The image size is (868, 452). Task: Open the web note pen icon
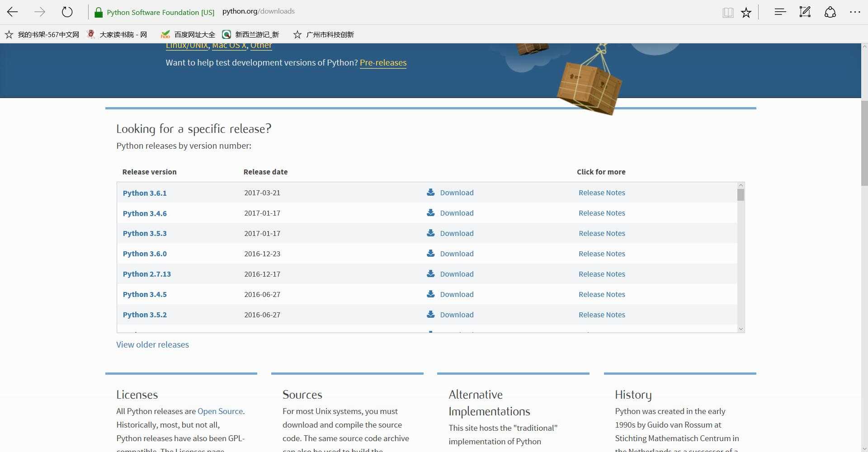point(805,12)
